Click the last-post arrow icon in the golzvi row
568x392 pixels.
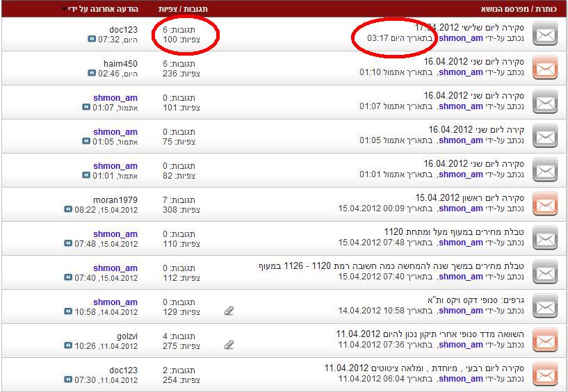[68, 345]
